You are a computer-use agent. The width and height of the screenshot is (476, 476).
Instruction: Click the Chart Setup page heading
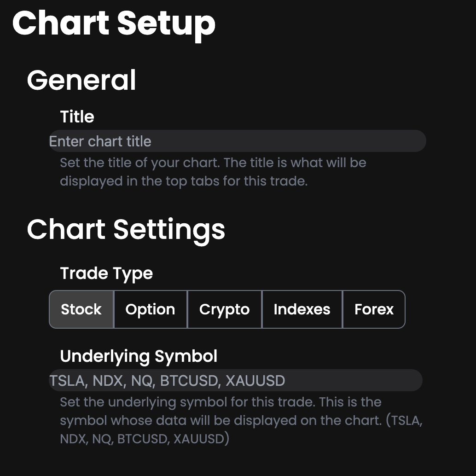coord(114,23)
